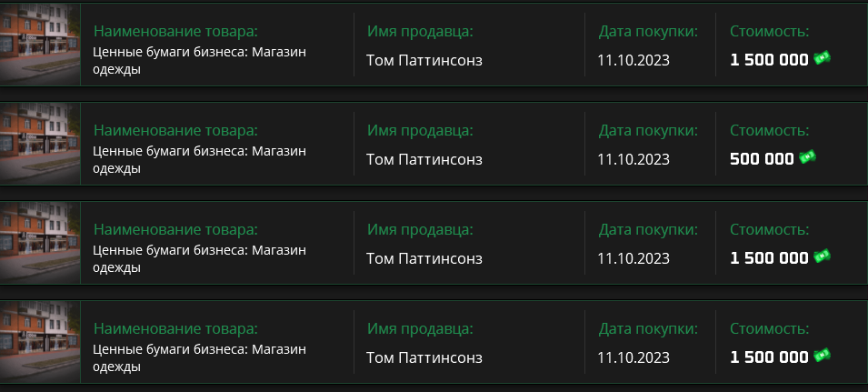Click the cash icon in the bottom row
The width and height of the screenshot is (868, 392).
coord(822,356)
